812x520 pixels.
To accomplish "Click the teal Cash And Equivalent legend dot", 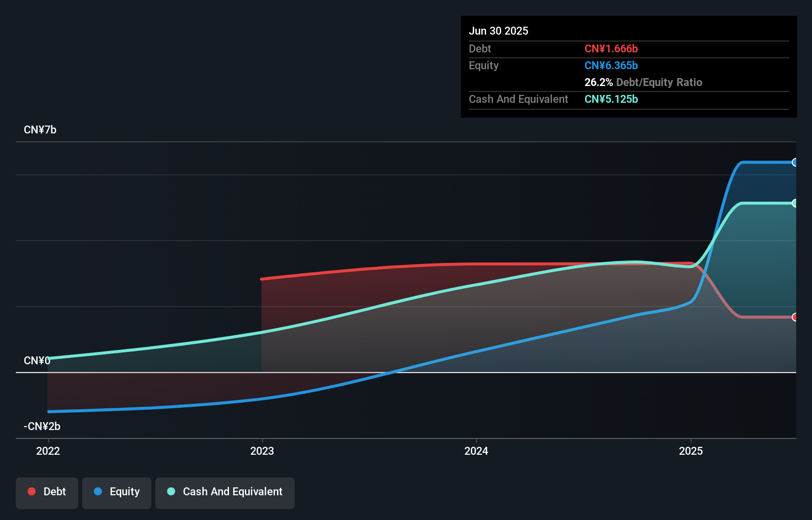I will pyautogui.click(x=171, y=491).
